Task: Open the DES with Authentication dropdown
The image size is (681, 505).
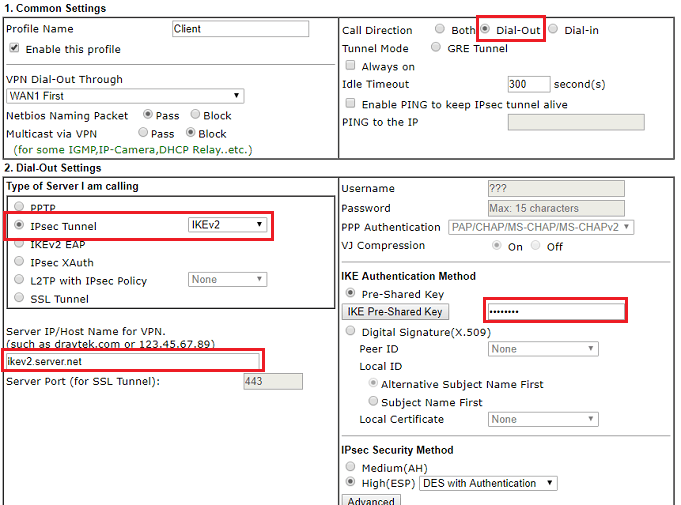Action: point(488,483)
